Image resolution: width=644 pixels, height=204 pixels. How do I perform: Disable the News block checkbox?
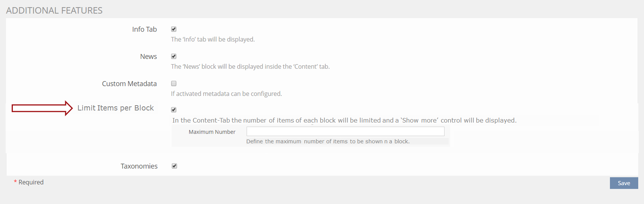[174, 56]
